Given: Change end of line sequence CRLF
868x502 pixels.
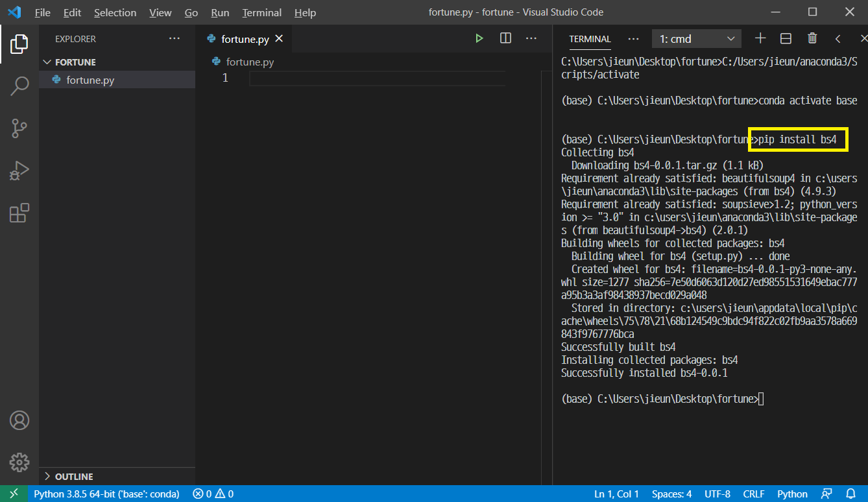Looking at the screenshot, I should pos(754,494).
